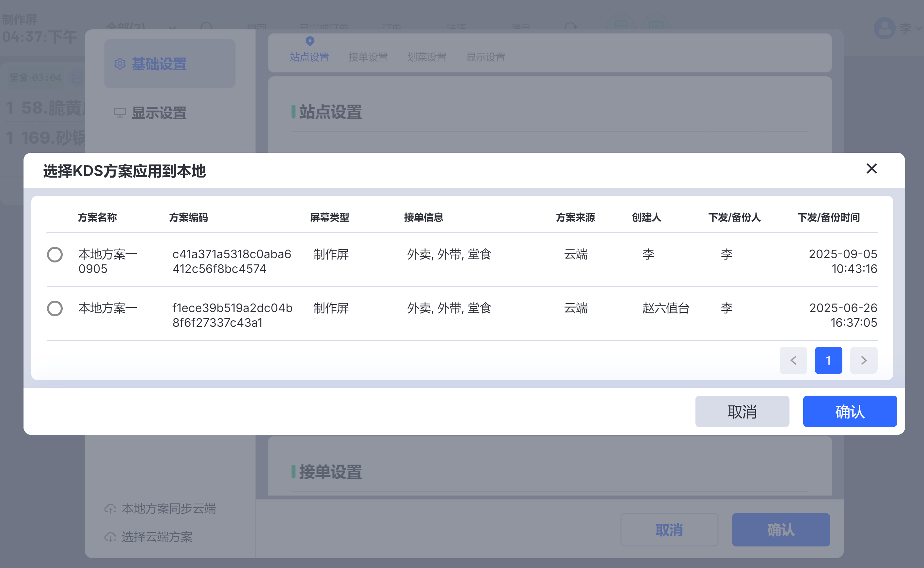This screenshot has height=568, width=924.
Task: Click cloud upload icon for 本地方案同步云端
Action: [110, 509]
